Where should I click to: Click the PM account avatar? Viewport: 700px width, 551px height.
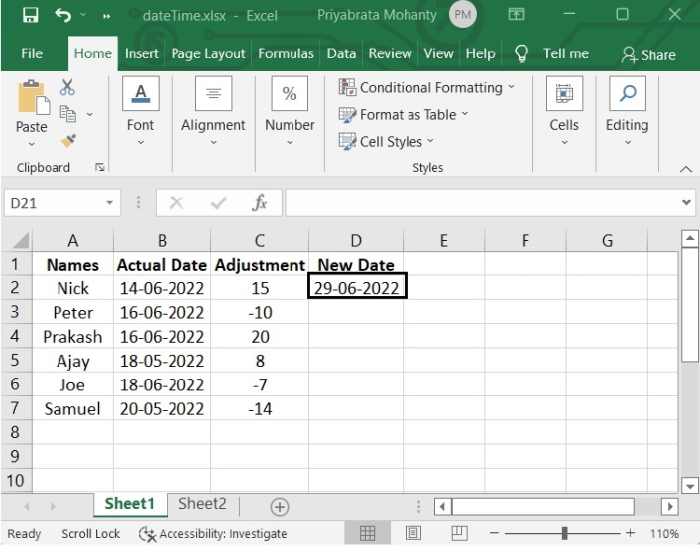[x=462, y=15]
